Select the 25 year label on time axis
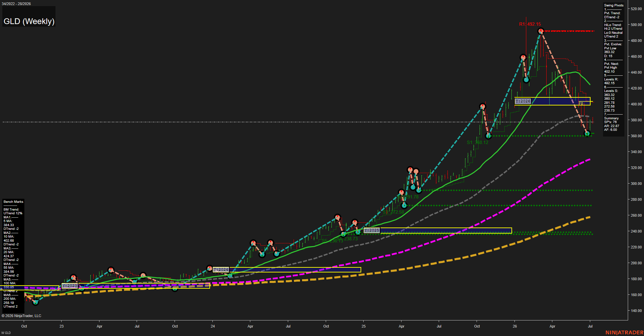The height and width of the screenshot is (336, 644). (x=364, y=326)
